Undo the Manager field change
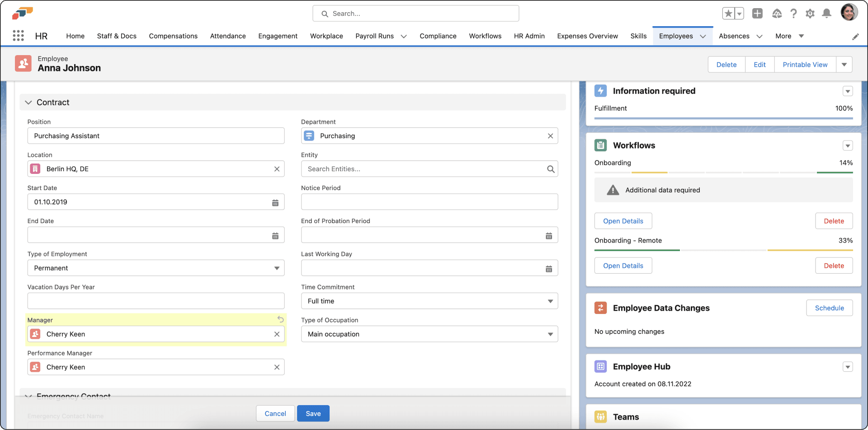Screen dimensions: 868x430 (x=280, y=319)
